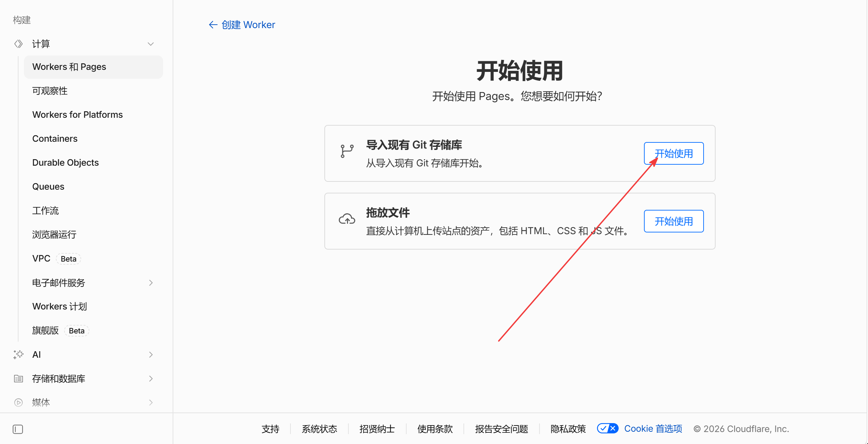868x444 pixels.
Task: Open Containers in the sidebar
Action: pyautogui.click(x=94, y=139)
